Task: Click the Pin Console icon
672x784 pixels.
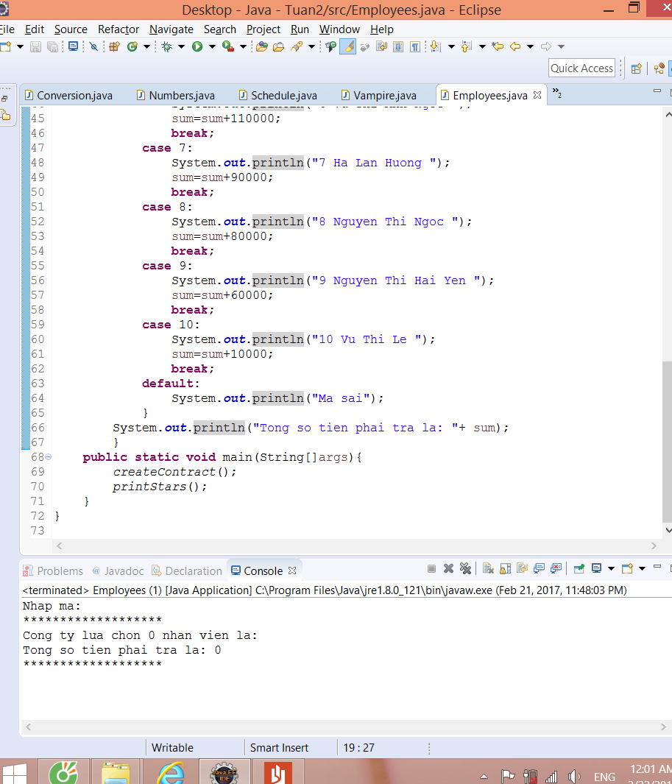Action: (579, 568)
